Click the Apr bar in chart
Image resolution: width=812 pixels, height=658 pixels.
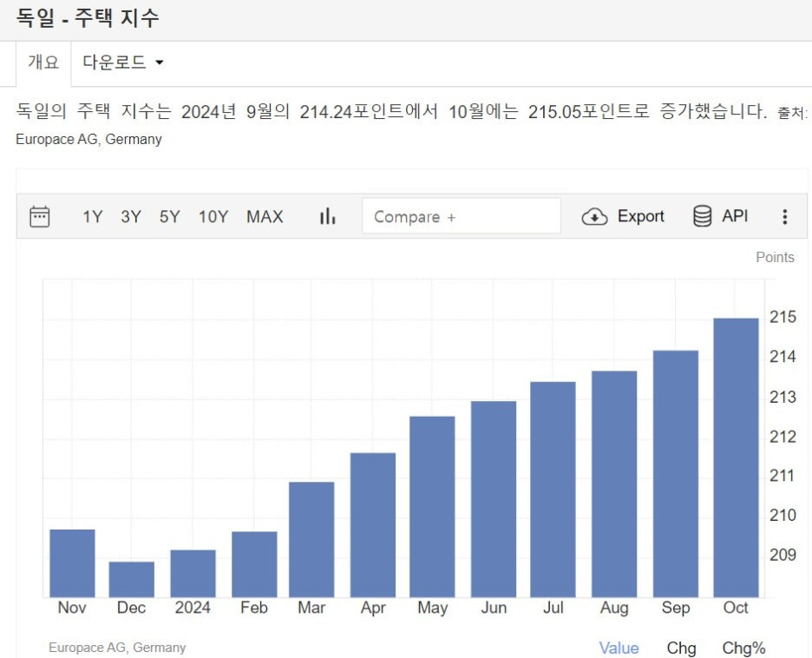coord(373,525)
